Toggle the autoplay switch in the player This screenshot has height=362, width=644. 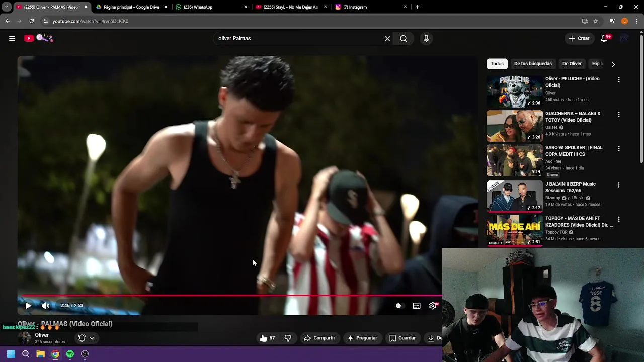[x=398, y=305]
